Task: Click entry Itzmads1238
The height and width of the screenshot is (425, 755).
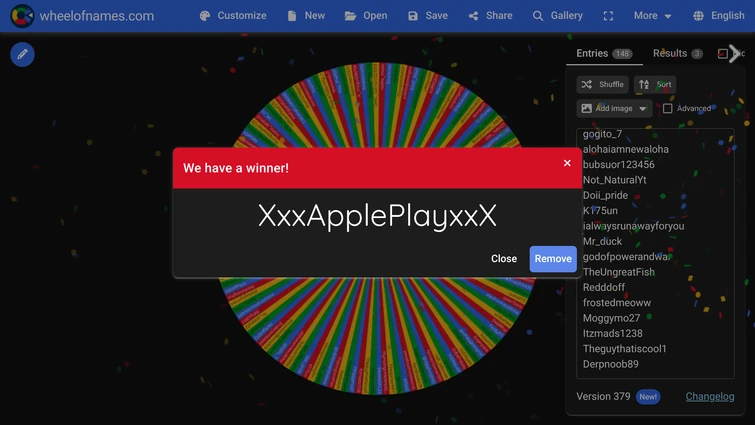Action: pyautogui.click(x=612, y=334)
